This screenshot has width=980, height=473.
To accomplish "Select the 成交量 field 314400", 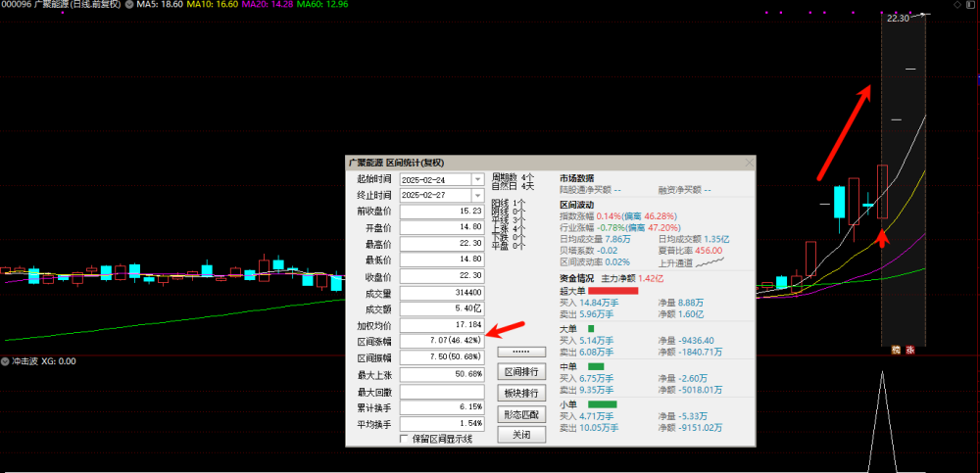I will coord(442,293).
